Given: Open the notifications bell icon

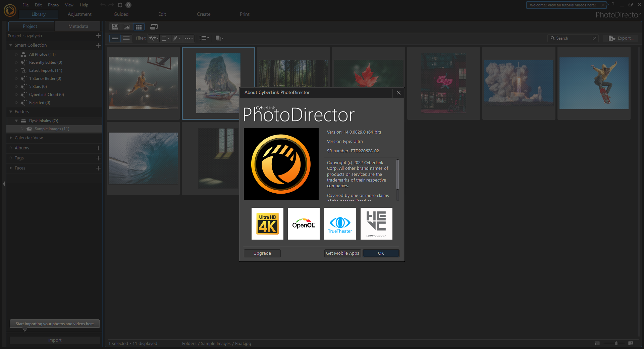Looking at the screenshot, I should click(x=128, y=5).
